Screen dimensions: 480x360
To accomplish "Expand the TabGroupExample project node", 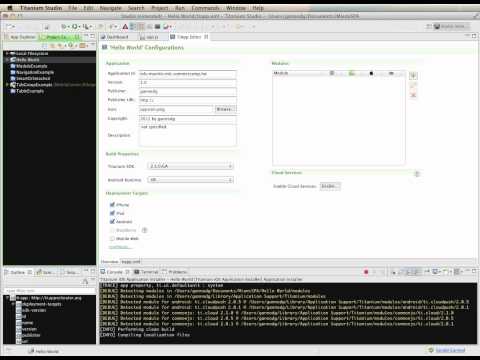I will pos(7,85).
